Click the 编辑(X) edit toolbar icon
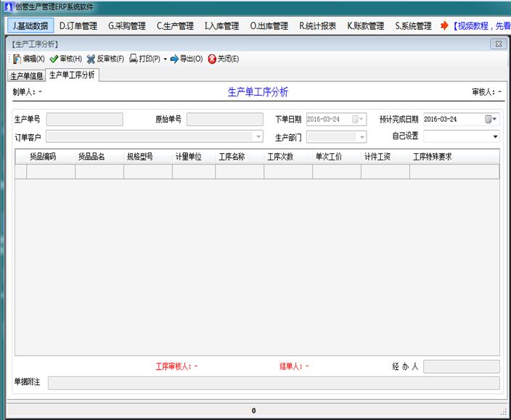This screenshot has height=420, width=511. pos(17,59)
